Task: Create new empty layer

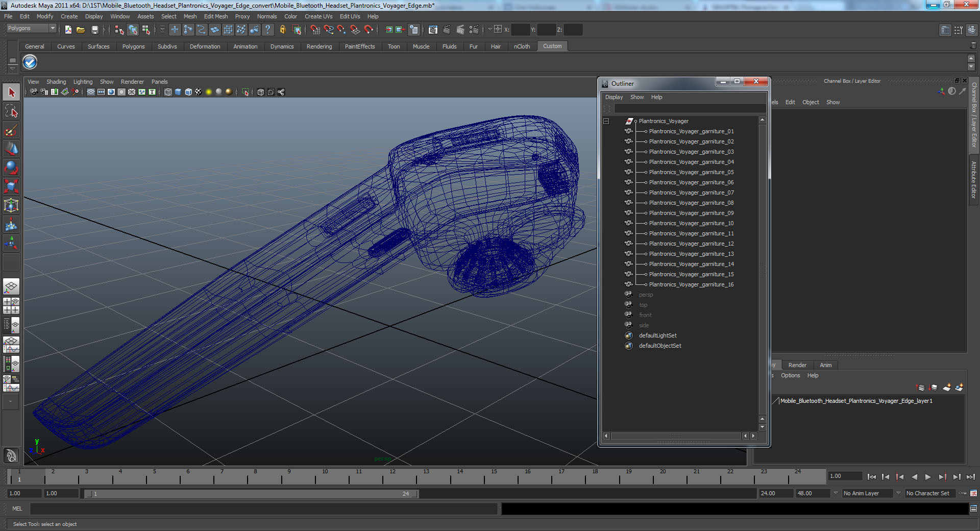Action: [947, 388]
